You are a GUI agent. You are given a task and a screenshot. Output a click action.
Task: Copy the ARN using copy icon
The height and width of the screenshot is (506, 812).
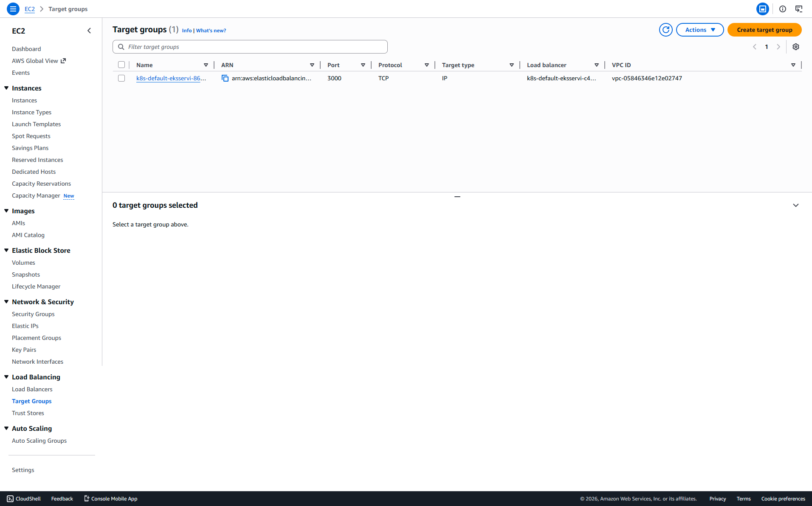225,78
